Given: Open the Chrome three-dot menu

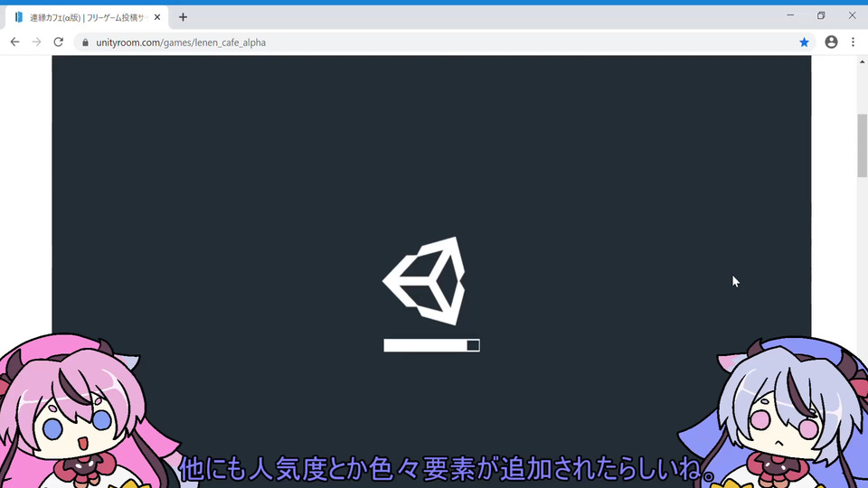Looking at the screenshot, I should (853, 42).
